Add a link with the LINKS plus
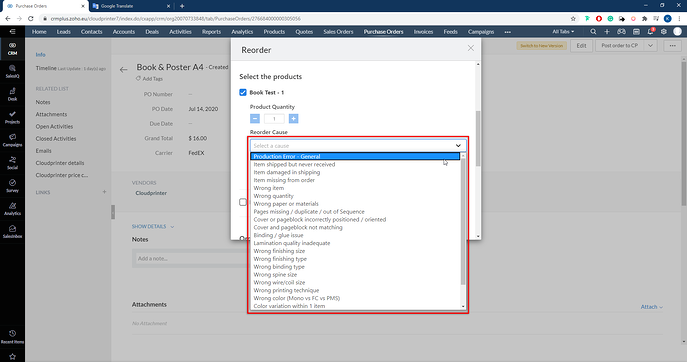The height and width of the screenshot is (362, 687). coord(104,192)
